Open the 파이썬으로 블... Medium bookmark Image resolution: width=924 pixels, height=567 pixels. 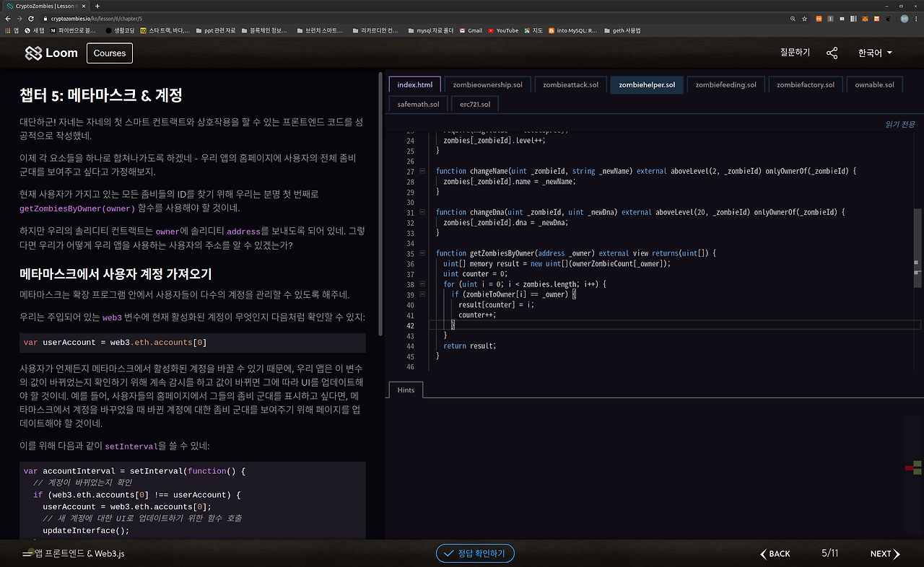pos(73,30)
